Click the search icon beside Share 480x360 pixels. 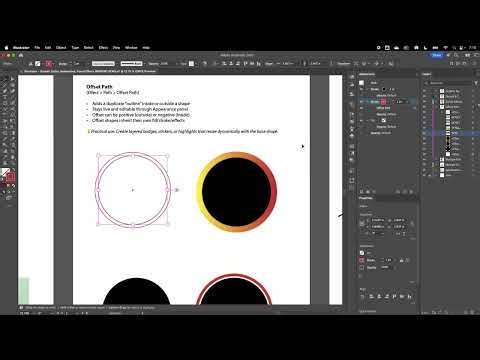[456, 55]
